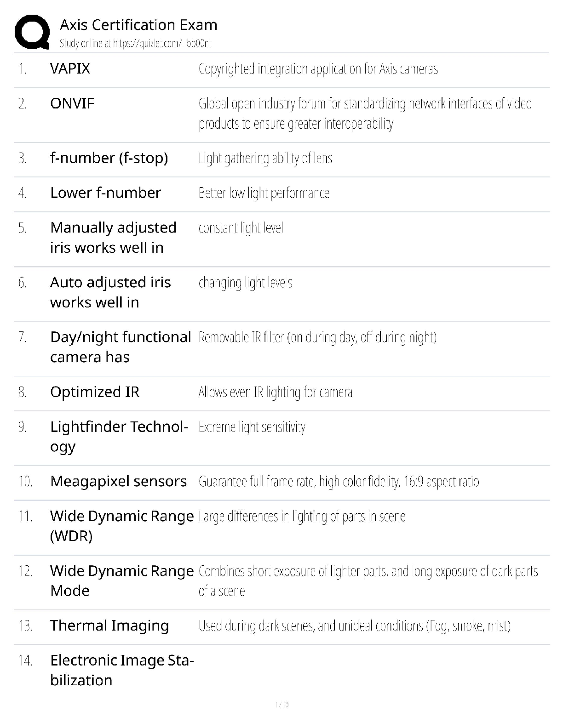The height and width of the screenshot is (728, 563).
Task: Select the 'Extreme light sensitivity' definition
Action: 252,427
